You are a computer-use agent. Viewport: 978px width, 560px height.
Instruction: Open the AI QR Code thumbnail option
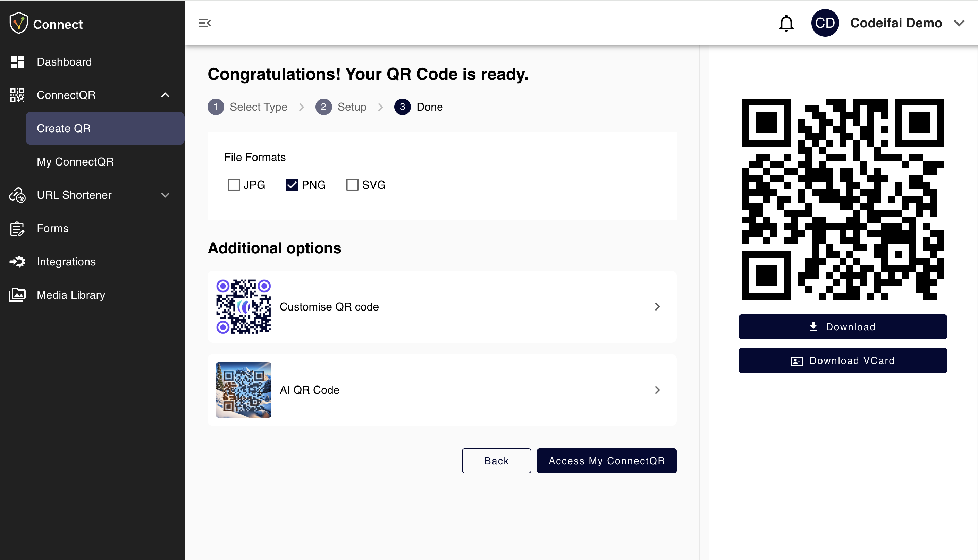(243, 390)
